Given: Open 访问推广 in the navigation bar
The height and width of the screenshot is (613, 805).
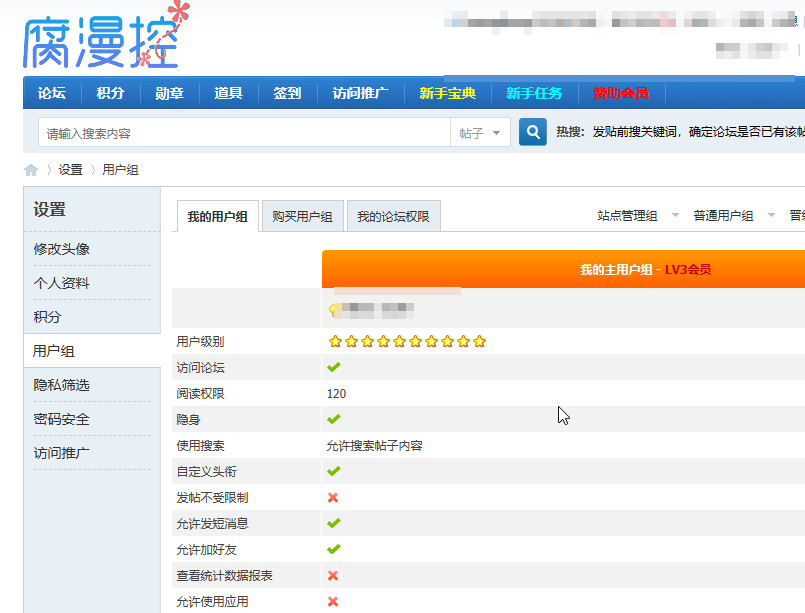Looking at the screenshot, I should pyautogui.click(x=360, y=93).
